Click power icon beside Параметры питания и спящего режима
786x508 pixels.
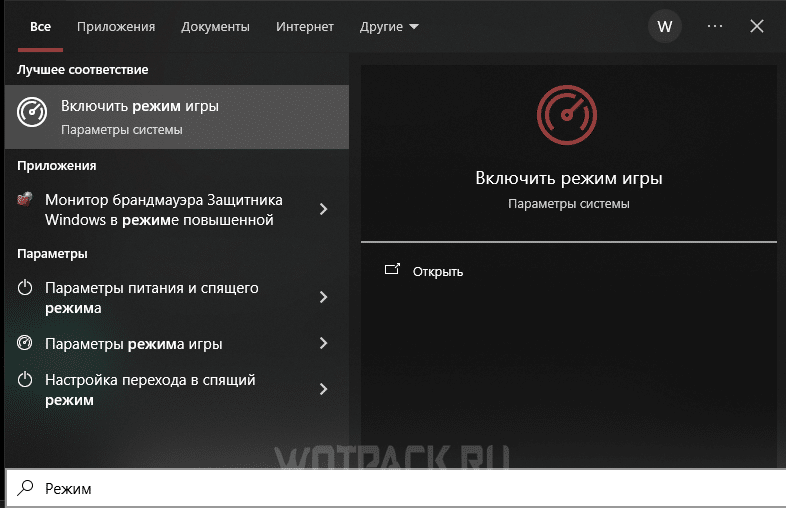[25, 287]
